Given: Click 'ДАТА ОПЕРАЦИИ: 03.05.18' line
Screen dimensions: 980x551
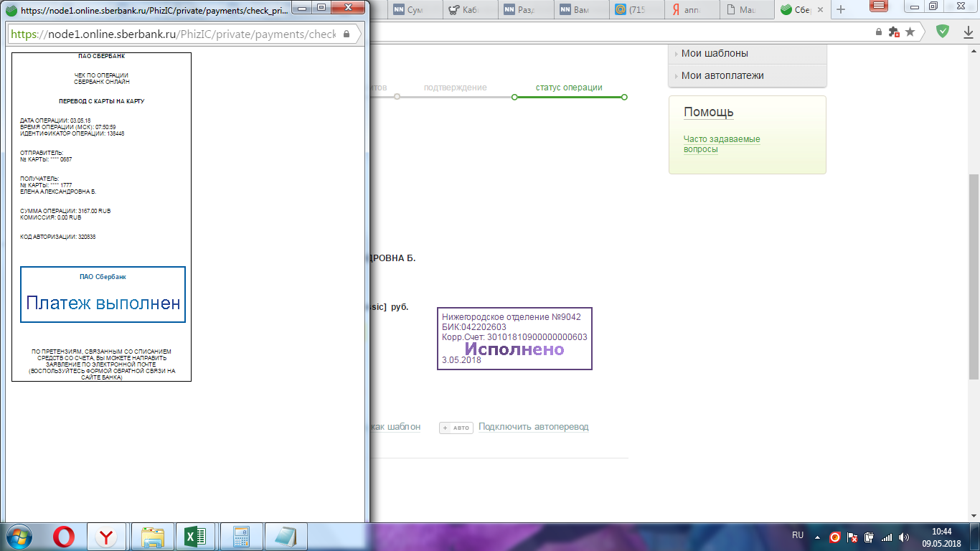Looking at the screenshot, I should click(x=55, y=121).
